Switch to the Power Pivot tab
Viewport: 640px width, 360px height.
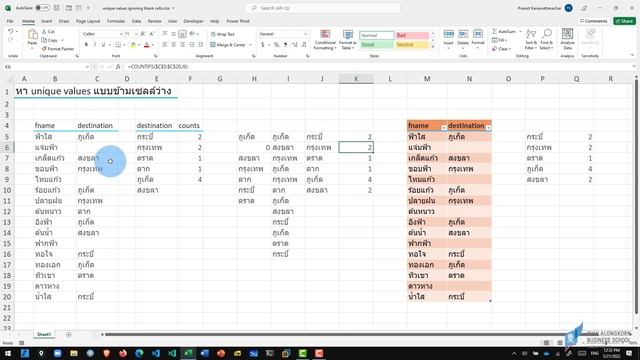(x=238, y=21)
